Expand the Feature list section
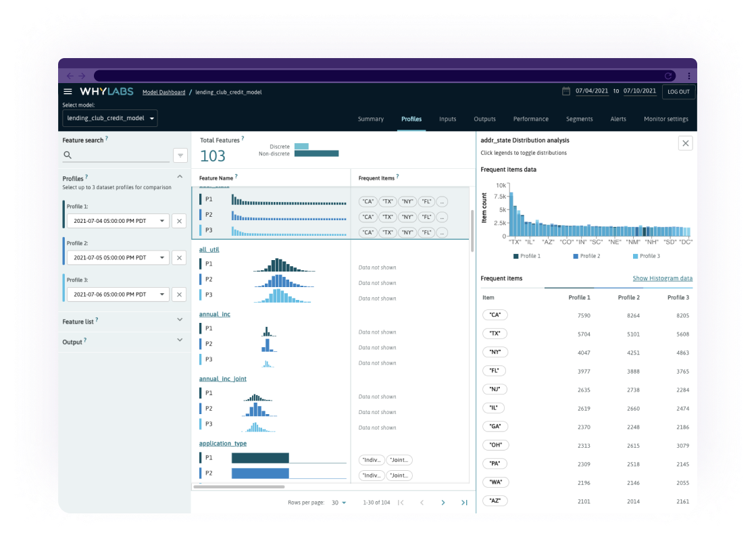Image resolution: width=756 pixels, height=535 pixels. (x=180, y=320)
